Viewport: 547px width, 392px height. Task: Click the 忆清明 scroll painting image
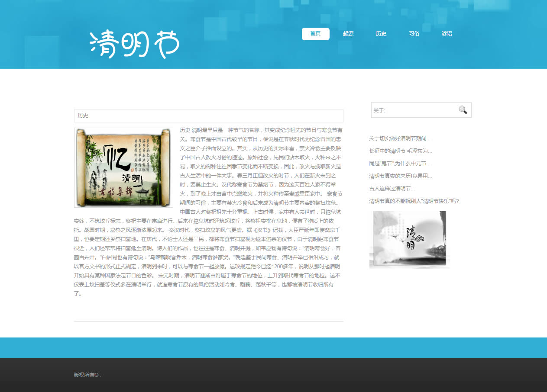[x=123, y=167]
